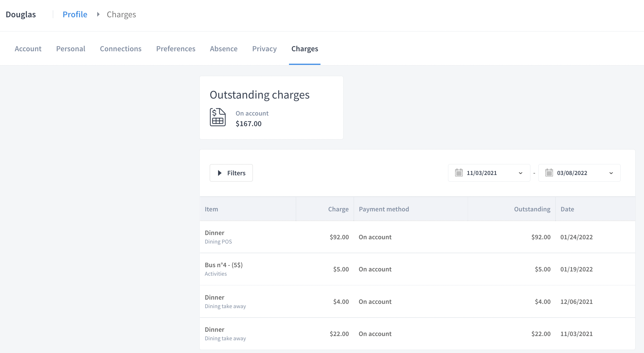Open the Privacy tab
Image resolution: width=644 pixels, height=353 pixels.
[264, 49]
